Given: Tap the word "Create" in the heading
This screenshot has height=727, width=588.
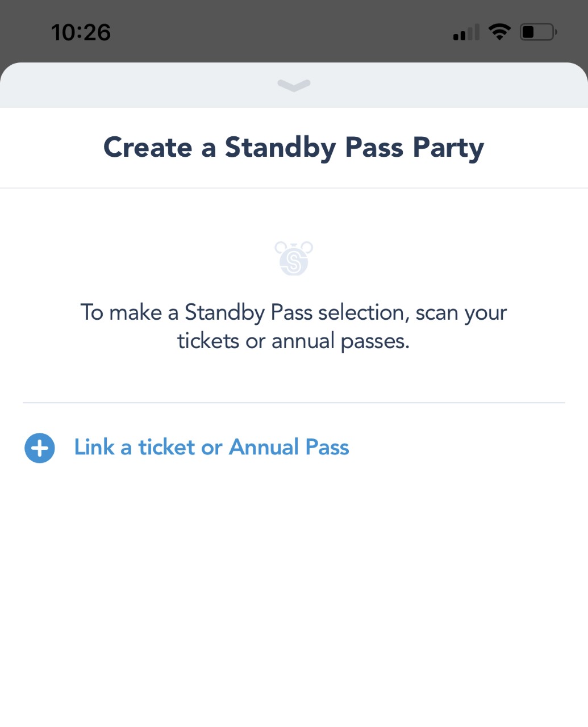Looking at the screenshot, I should tap(148, 148).
